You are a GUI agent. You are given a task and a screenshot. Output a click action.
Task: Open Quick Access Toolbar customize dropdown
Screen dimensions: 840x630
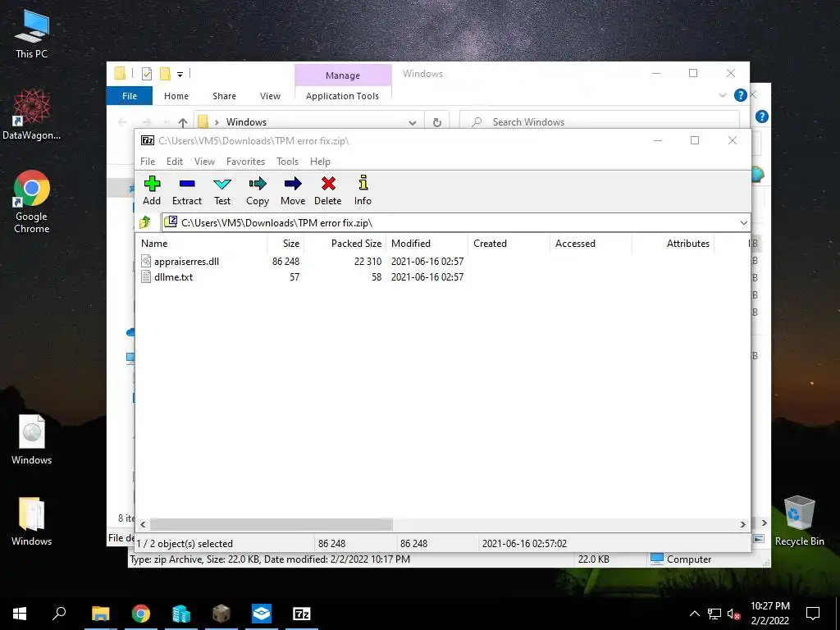(x=180, y=75)
